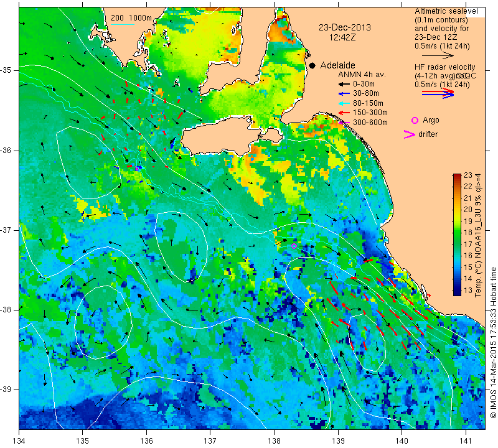Click the cyan isobath line under '200 1000m'
Viewport: 498px width, 448px height.
(123, 24)
